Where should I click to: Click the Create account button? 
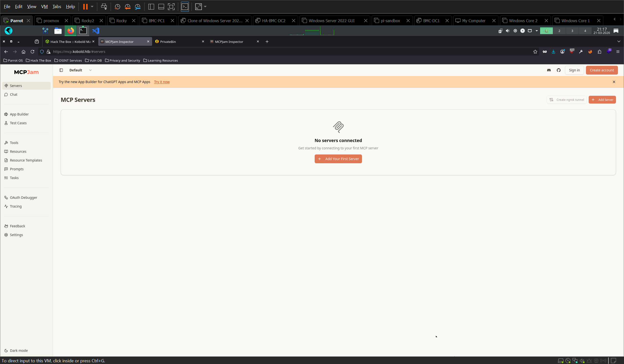coord(602,70)
